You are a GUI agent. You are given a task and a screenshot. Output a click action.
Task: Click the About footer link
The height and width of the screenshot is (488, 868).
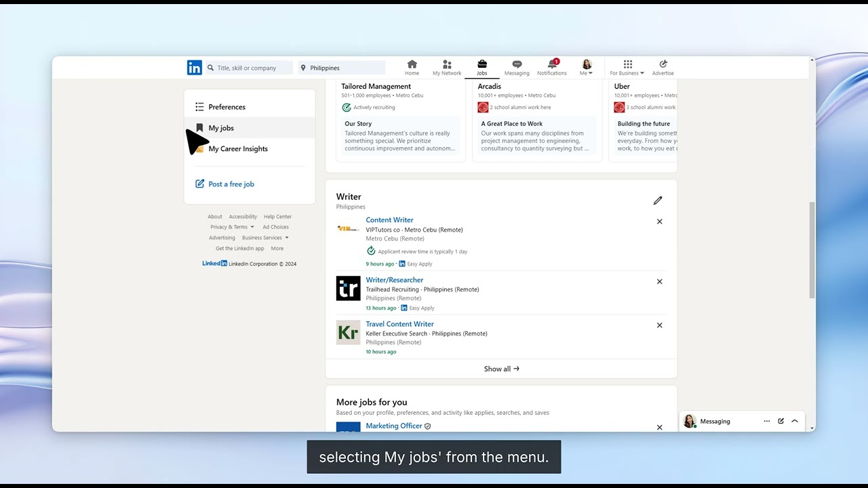pos(215,217)
